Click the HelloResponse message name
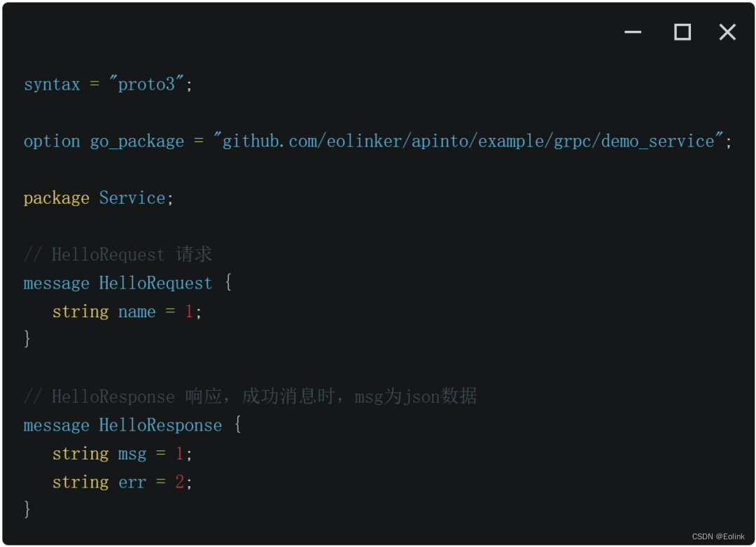 160,425
